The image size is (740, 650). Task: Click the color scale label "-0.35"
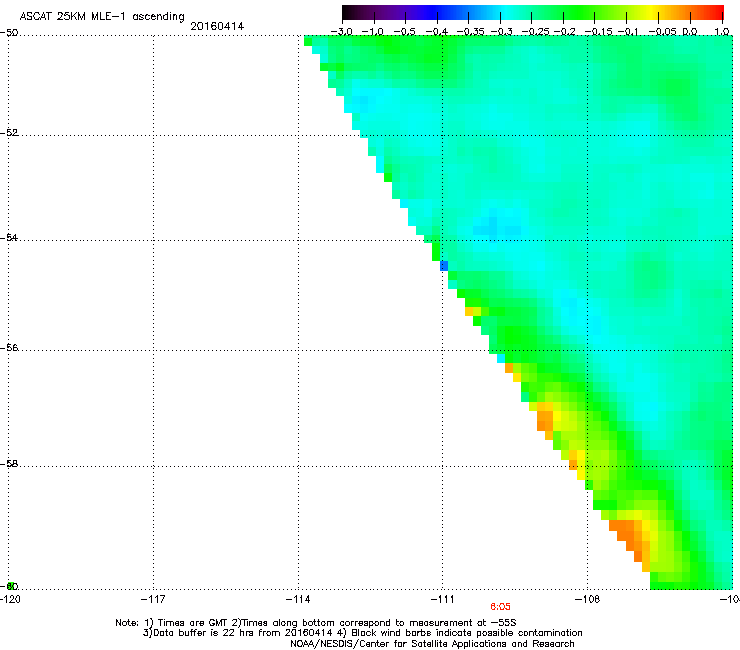point(470,32)
